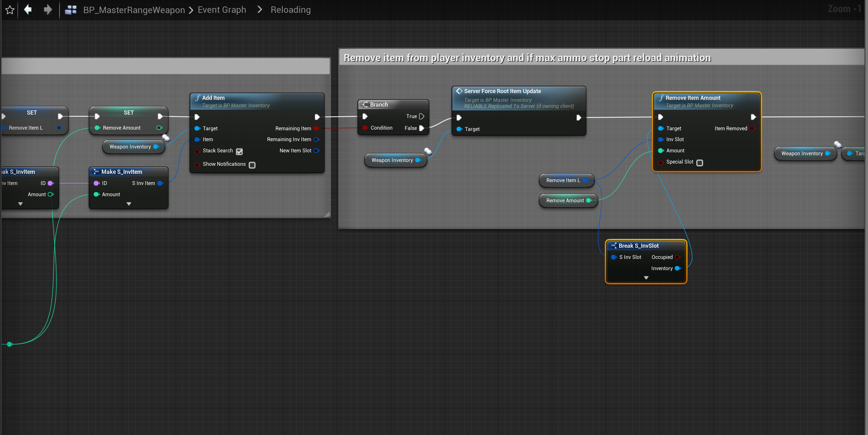Enable the Show Notifications checkbox
Screen dimensions: 868x435
pos(252,165)
